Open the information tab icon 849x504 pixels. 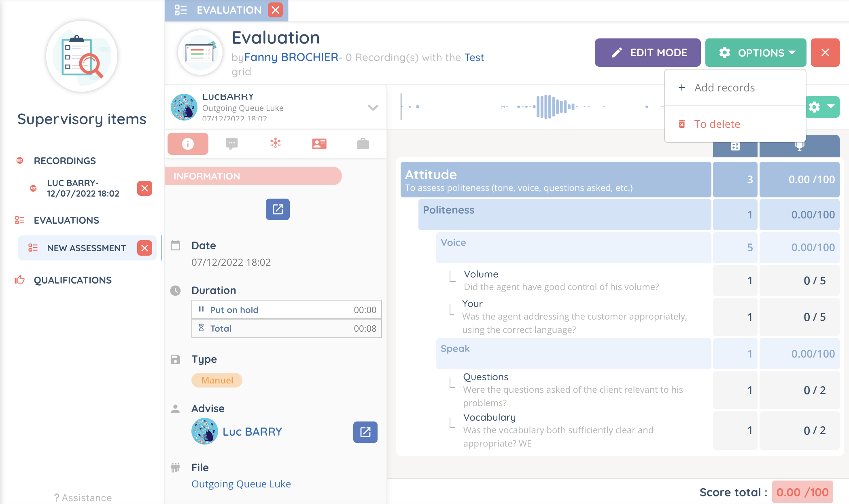pos(188,144)
